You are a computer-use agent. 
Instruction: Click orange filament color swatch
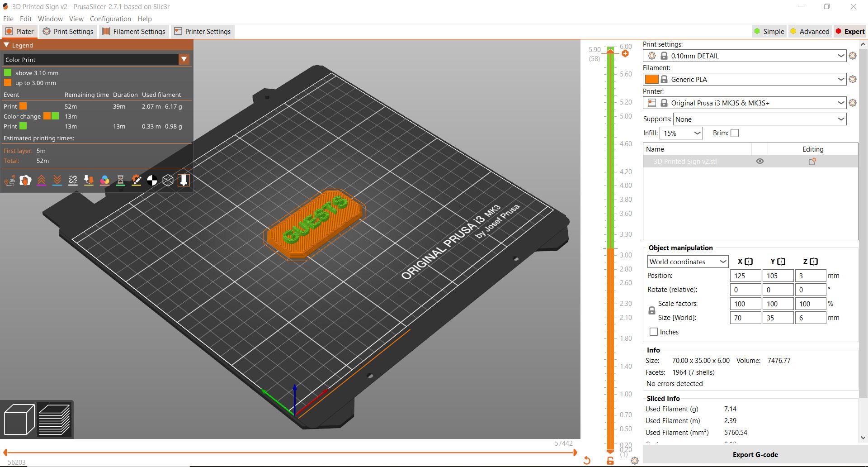651,79
